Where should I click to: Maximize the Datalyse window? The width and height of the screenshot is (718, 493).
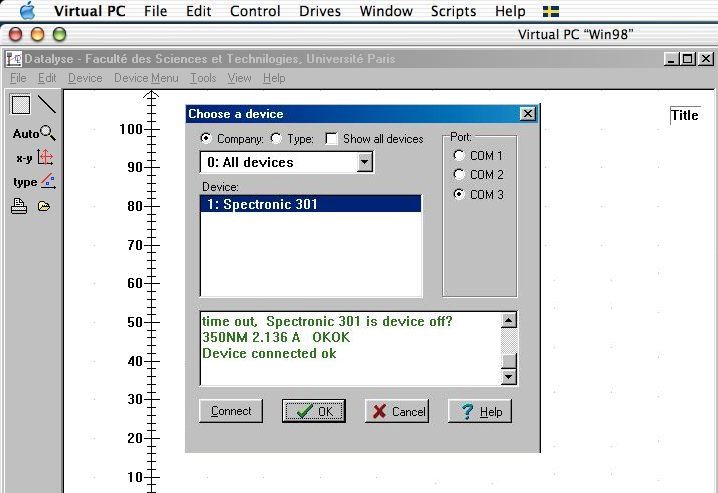click(688, 59)
